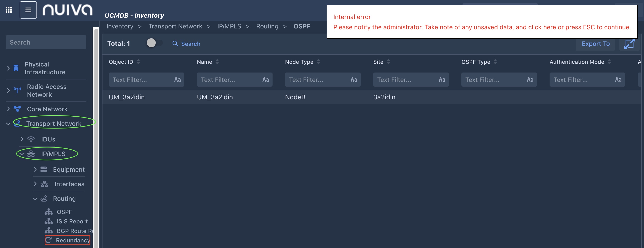Open ISIS Report in the Routing tree

tap(72, 221)
